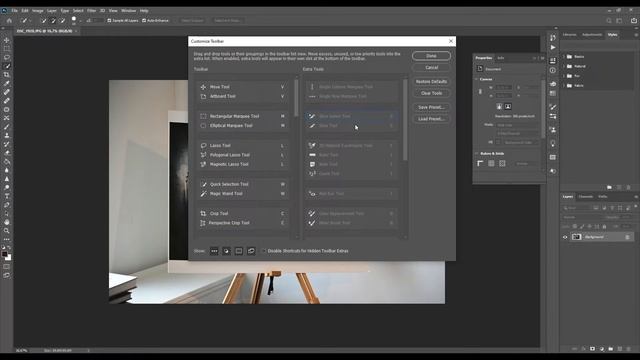This screenshot has width=640, height=360.
Task: Expand the Fabric folder in Styles panel
Action: (x=564, y=86)
